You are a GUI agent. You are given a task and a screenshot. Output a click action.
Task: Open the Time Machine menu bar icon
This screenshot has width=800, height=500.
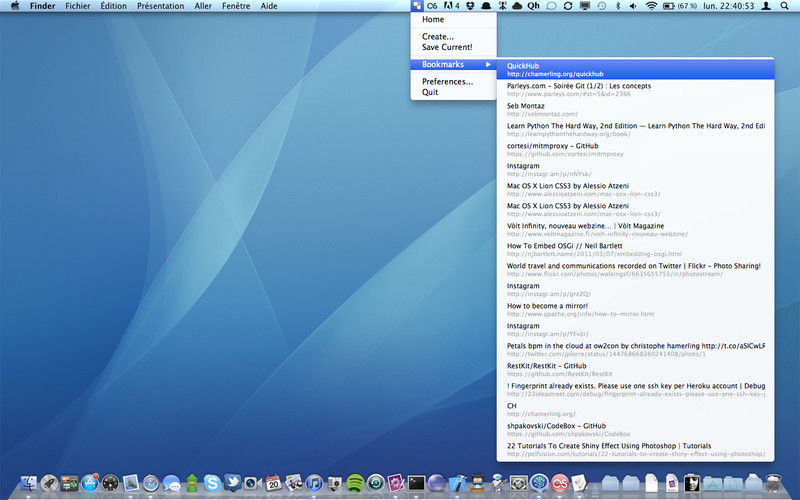tap(602, 6)
